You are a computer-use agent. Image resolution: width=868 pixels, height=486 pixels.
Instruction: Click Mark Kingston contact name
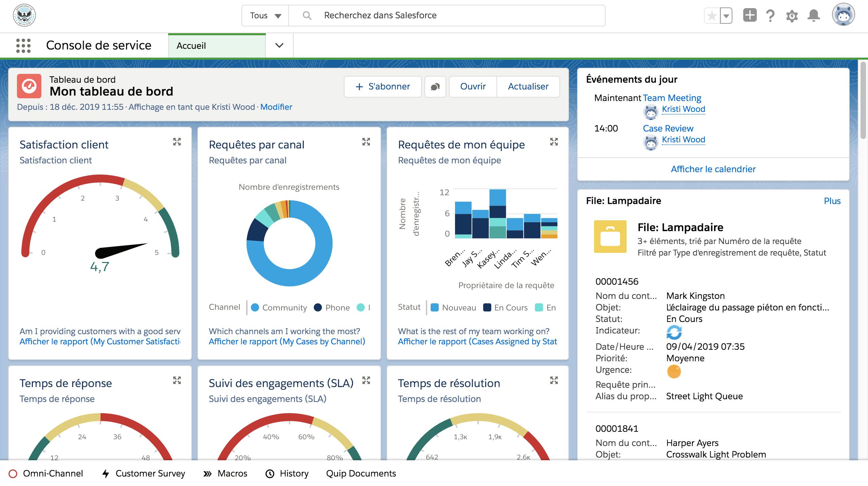click(695, 296)
